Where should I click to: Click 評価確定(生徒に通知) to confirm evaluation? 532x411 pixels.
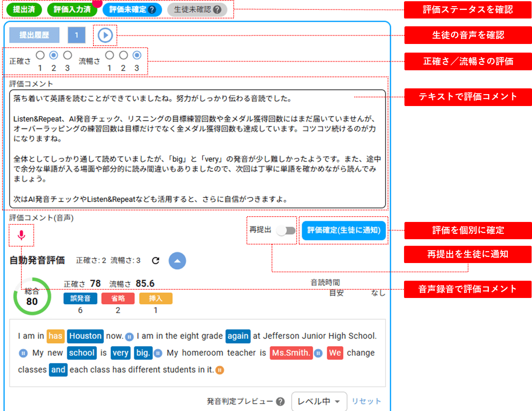[x=344, y=231]
